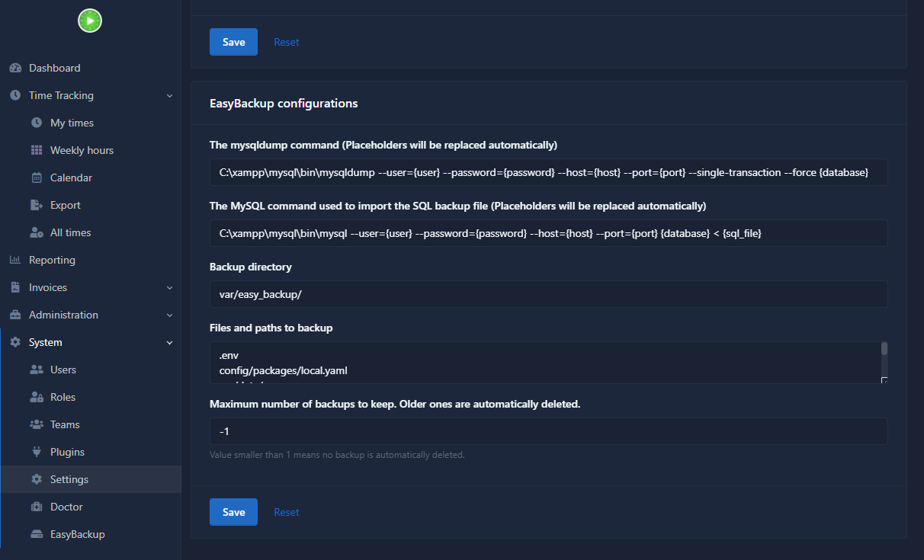
Task: Expand the Invoices submenu chevron
Action: click(x=169, y=287)
